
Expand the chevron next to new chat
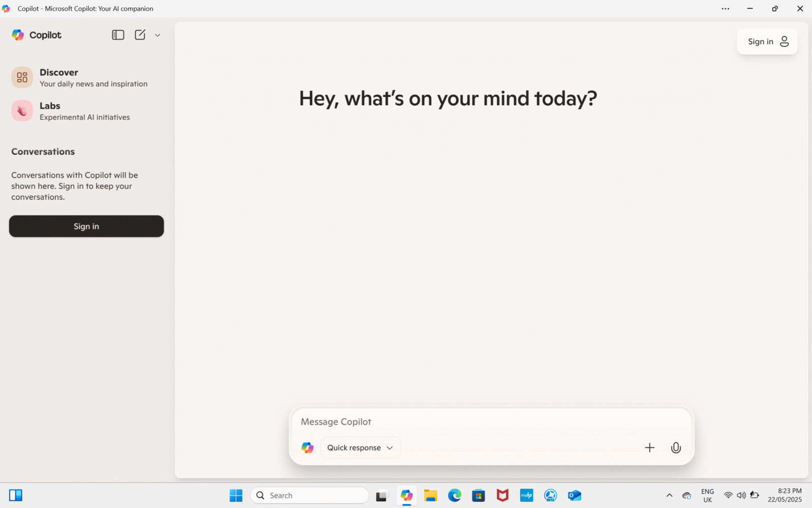[158, 35]
